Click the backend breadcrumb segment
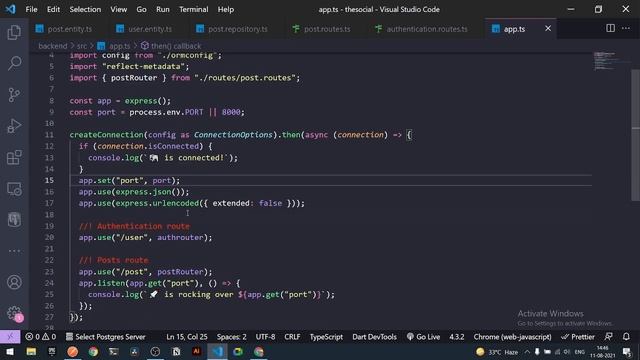The width and height of the screenshot is (640, 360). [53, 46]
